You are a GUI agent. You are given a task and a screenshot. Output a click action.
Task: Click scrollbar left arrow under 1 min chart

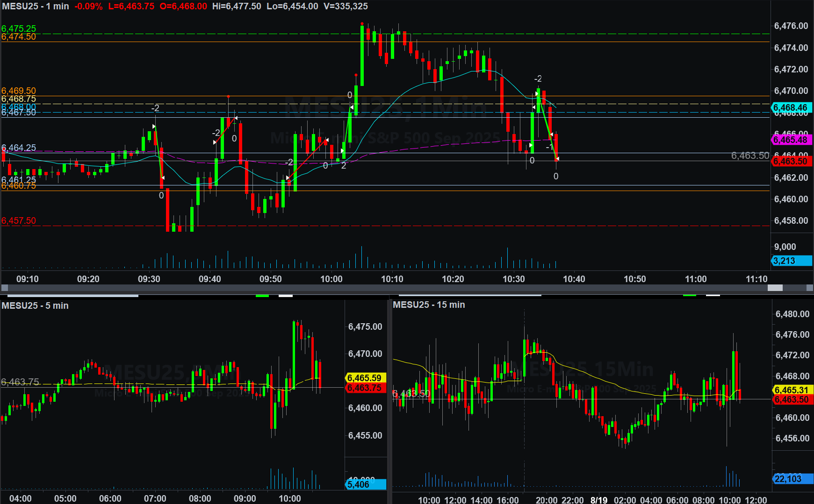[5, 288]
